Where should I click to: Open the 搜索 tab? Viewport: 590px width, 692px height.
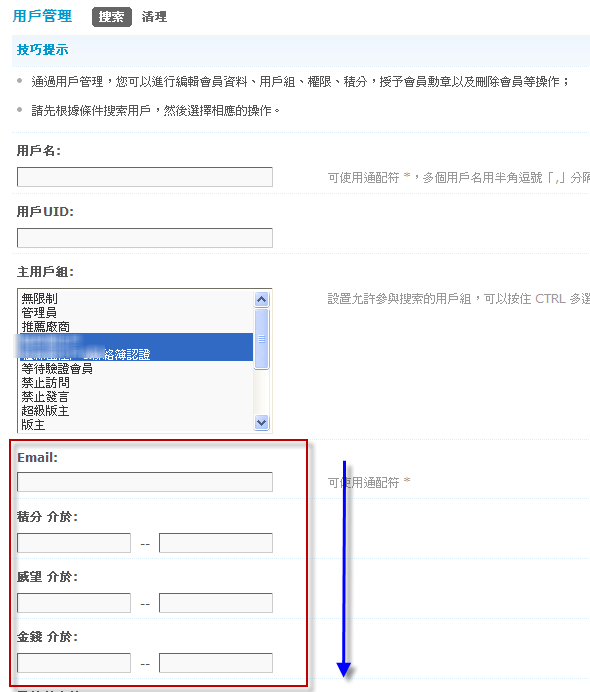(112, 17)
